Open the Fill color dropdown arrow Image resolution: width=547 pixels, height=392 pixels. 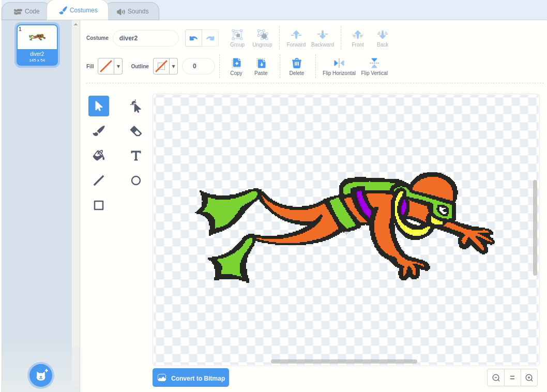coord(118,66)
